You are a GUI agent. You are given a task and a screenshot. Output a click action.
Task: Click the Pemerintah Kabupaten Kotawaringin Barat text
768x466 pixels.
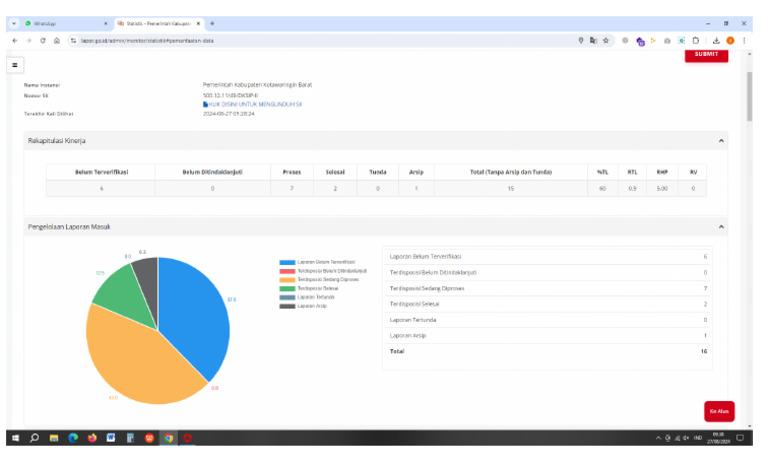tap(258, 85)
